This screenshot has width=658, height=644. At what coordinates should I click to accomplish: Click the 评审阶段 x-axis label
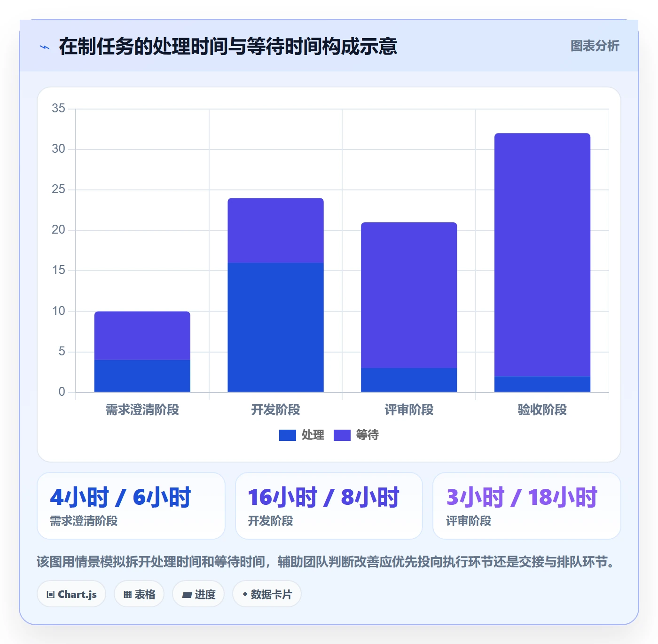409,410
